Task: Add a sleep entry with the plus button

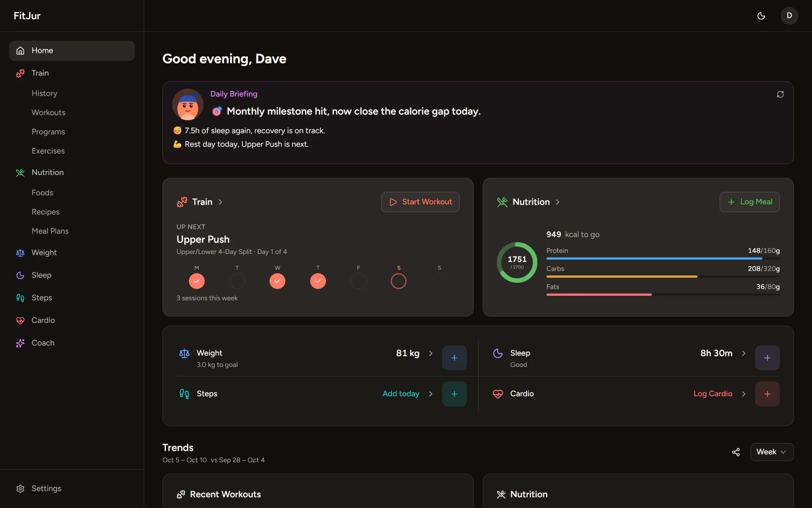Action: [767, 358]
